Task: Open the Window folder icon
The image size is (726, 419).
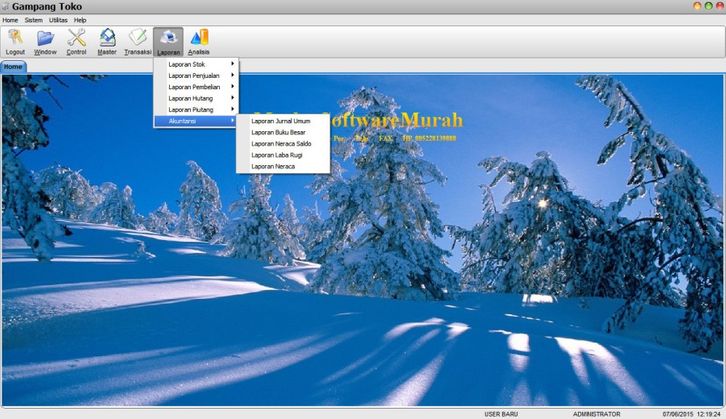Action: click(45, 40)
